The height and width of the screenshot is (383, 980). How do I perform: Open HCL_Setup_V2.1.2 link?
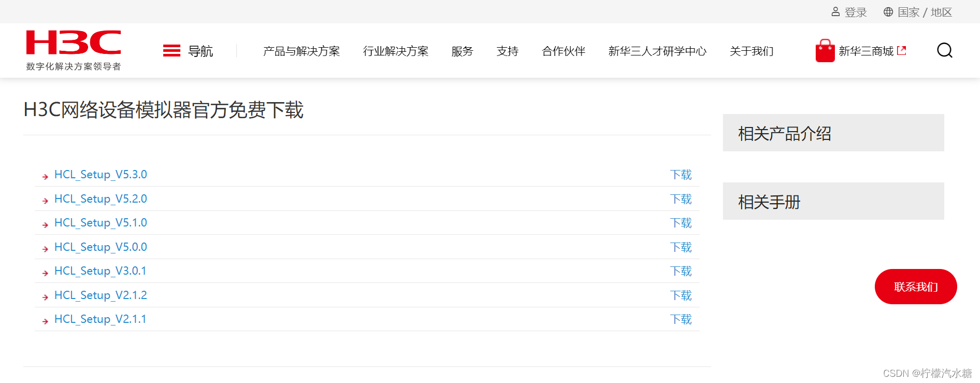point(101,295)
